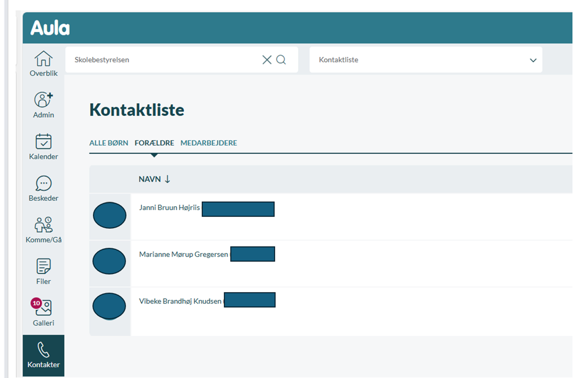Select the FORÆLDRE tab
The height and width of the screenshot is (378, 588).
(154, 143)
